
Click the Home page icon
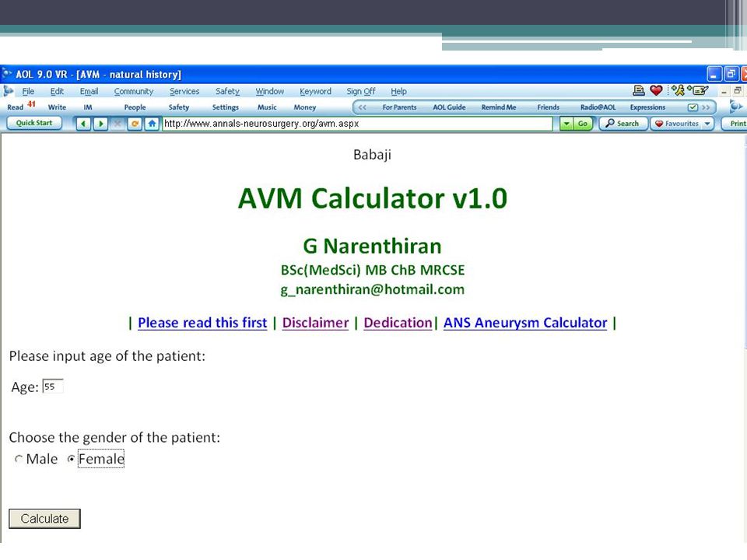point(152,124)
